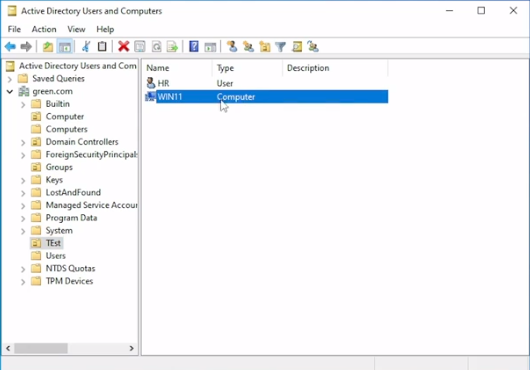
Task: Collapse the green.com domain node
Action: tap(10, 92)
